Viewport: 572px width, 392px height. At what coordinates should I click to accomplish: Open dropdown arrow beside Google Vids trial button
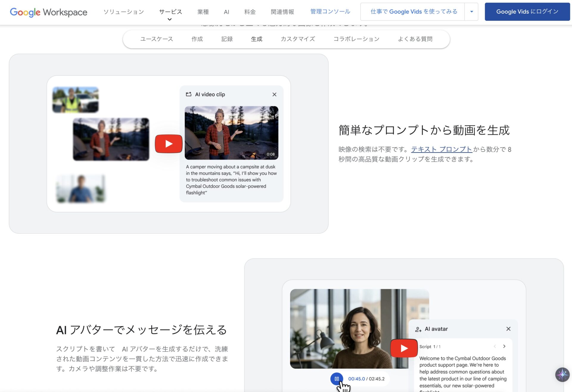pyautogui.click(x=471, y=12)
